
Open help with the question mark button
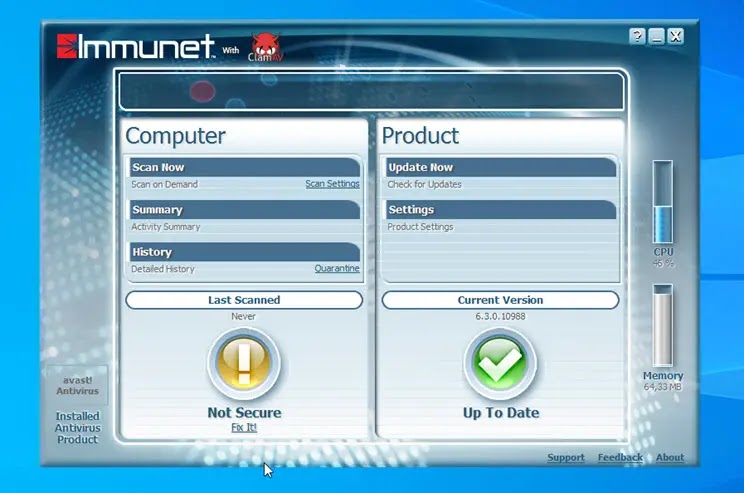coord(637,36)
